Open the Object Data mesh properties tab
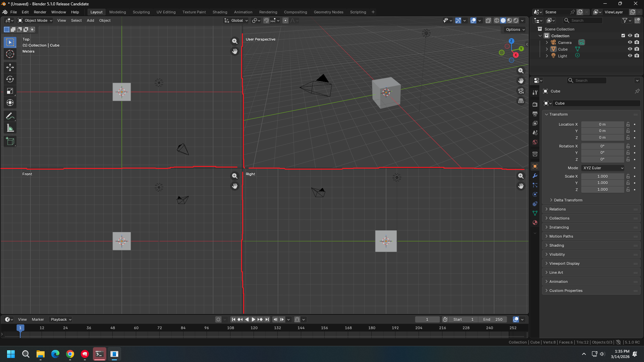644x362 pixels. pos(535,213)
